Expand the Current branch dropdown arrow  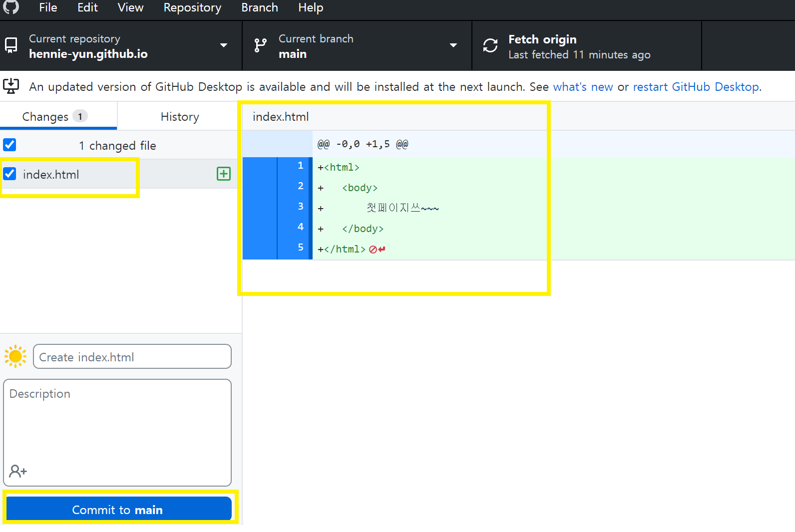click(x=453, y=45)
